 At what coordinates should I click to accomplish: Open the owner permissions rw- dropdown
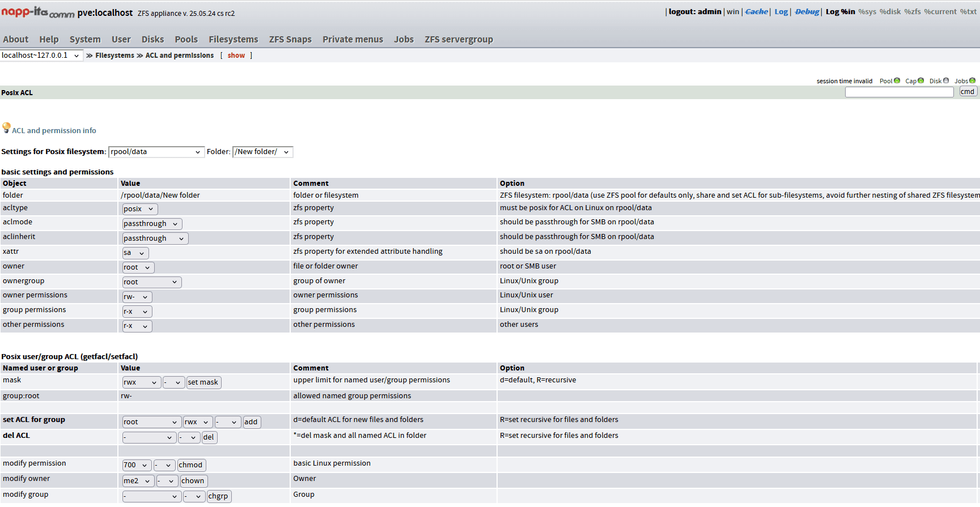[137, 297]
